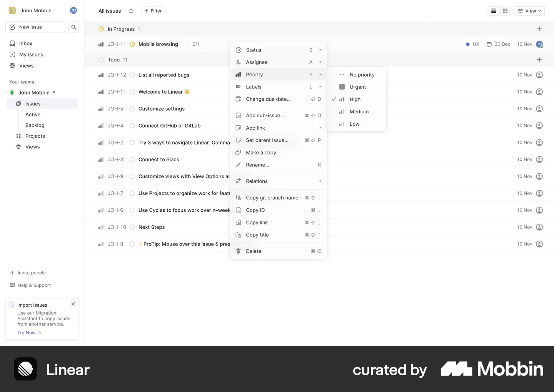The width and height of the screenshot is (554, 392).
Task: Add issue to In Progress group
Action: (539, 29)
